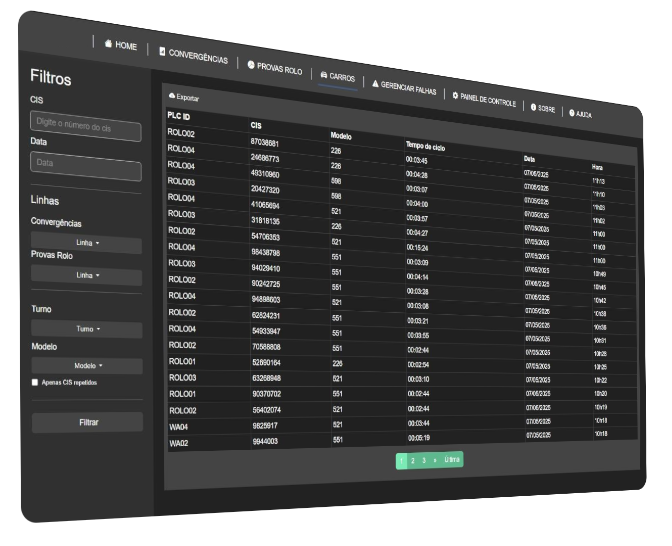
Task: Click the Convergências document icon
Action: 162,52
